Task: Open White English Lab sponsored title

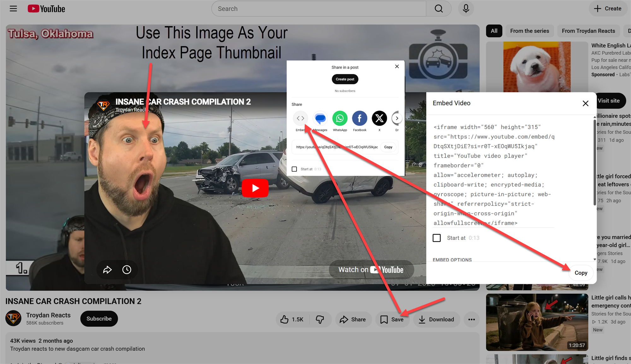Action: 611,45
